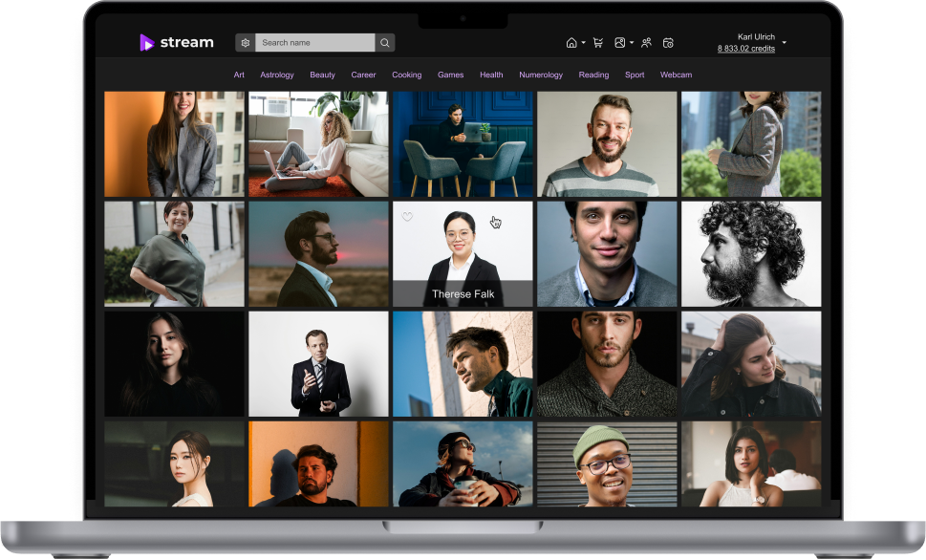
Task: Click the photo gallery icon in header
Action: tap(620, 43)
